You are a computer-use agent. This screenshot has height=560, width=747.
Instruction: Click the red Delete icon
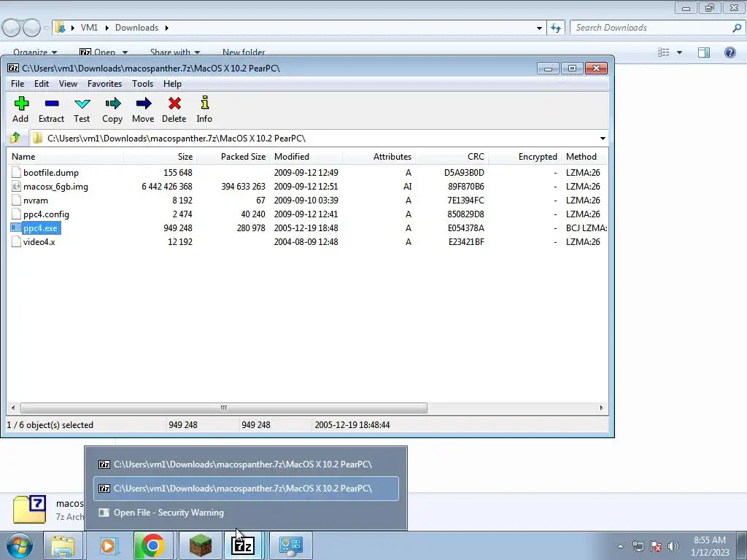click(x=174, y=104)
